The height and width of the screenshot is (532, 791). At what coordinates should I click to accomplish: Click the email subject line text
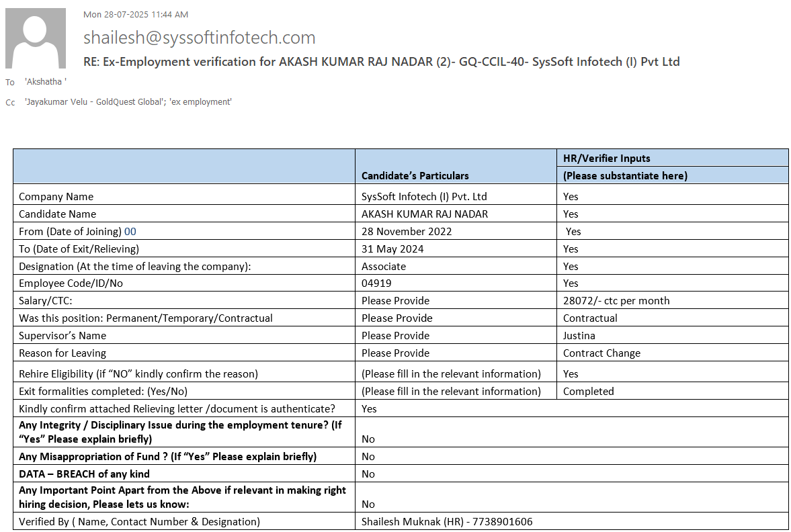pyautogui.click(x=381, y=62)
